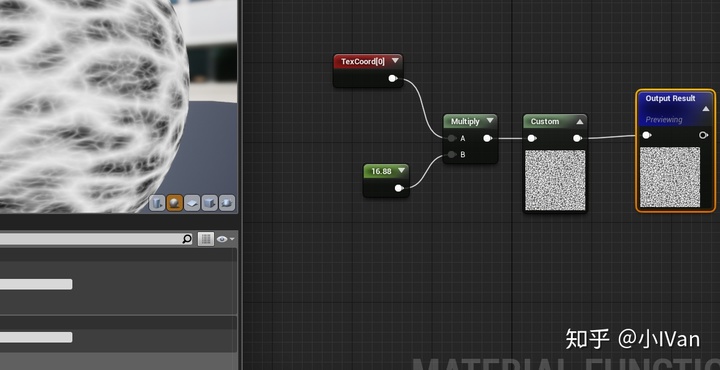Click the Custom node output pin
Viewport: 720px width, 370px height.
pyautogui.click(x=577, y=138)
